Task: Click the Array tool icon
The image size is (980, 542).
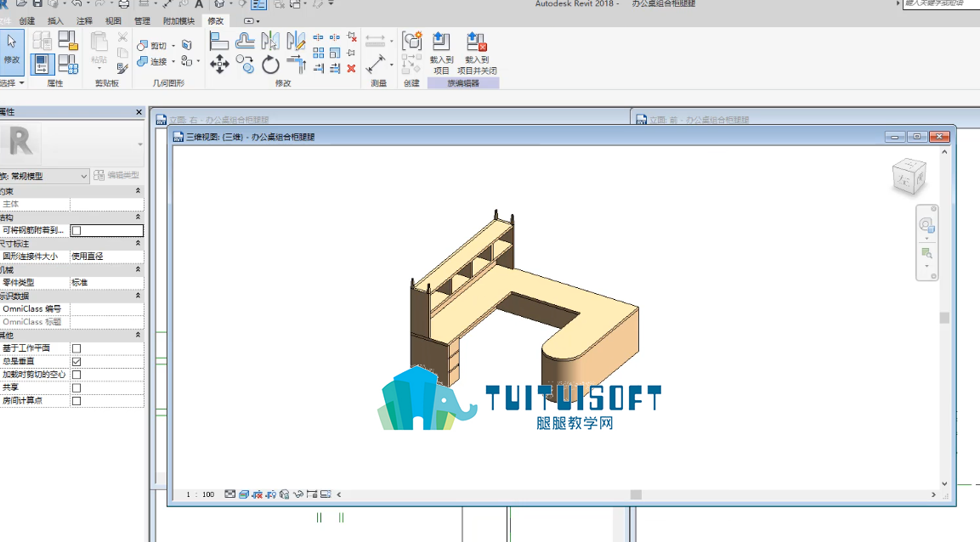Action: (x=319, y=53)
